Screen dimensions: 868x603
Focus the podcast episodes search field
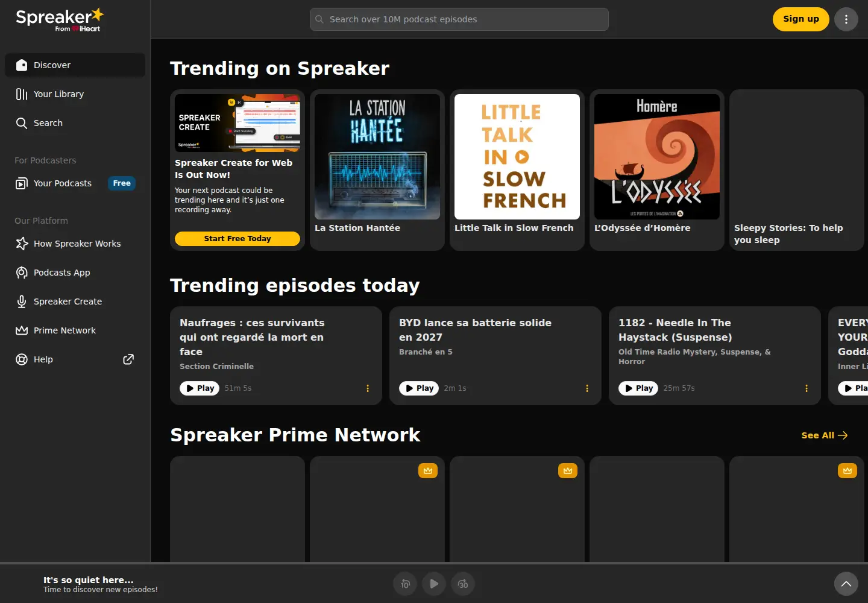click(459, 19)
